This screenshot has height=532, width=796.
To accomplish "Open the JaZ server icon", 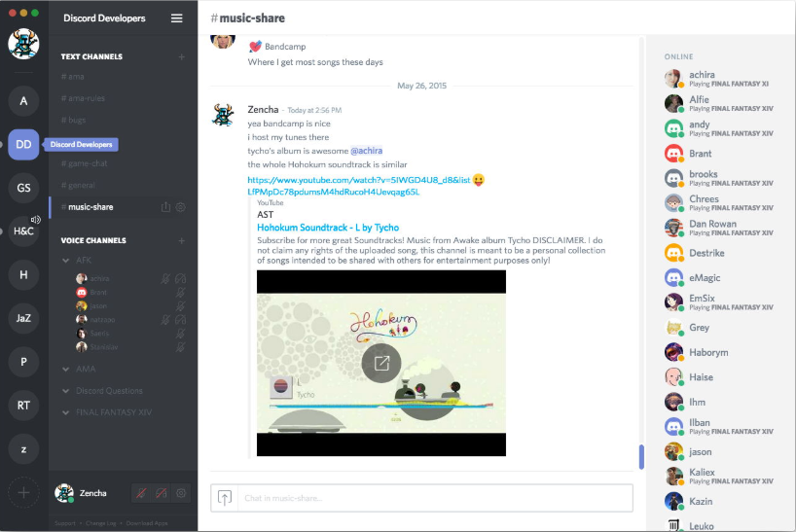I will (23, 318).
